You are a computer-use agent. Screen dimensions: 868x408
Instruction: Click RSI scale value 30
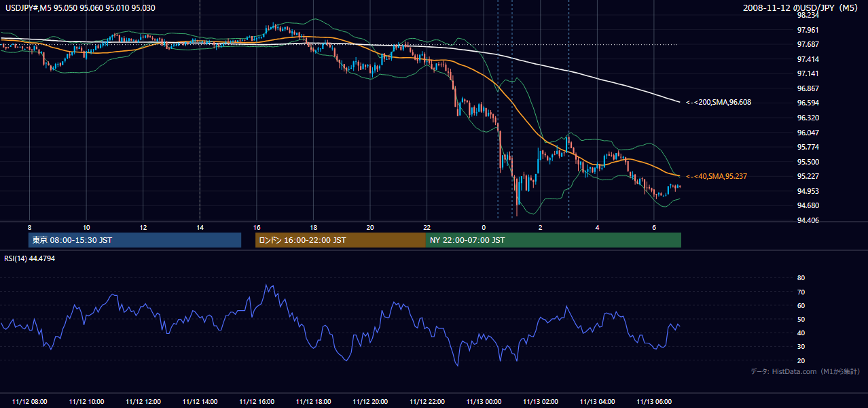pos(801,347)
